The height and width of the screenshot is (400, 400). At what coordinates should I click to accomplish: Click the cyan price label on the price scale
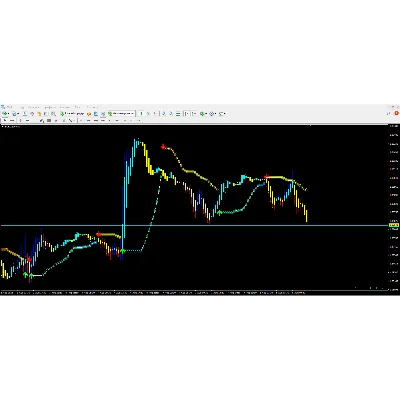click(394, 226)
